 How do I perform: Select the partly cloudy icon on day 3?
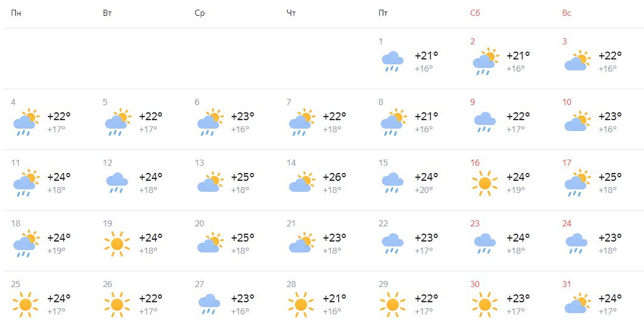577,61
